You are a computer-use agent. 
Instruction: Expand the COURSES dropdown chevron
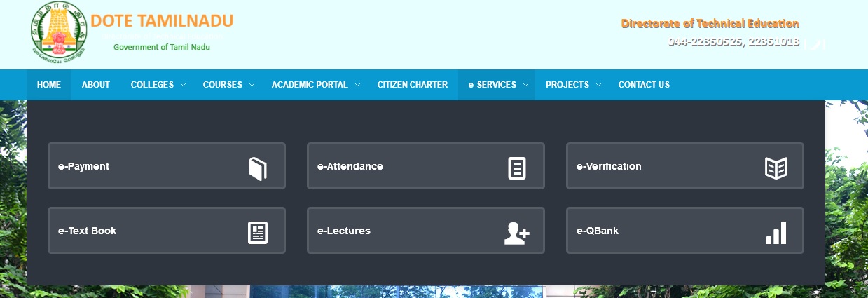click(x=252, y=85)
